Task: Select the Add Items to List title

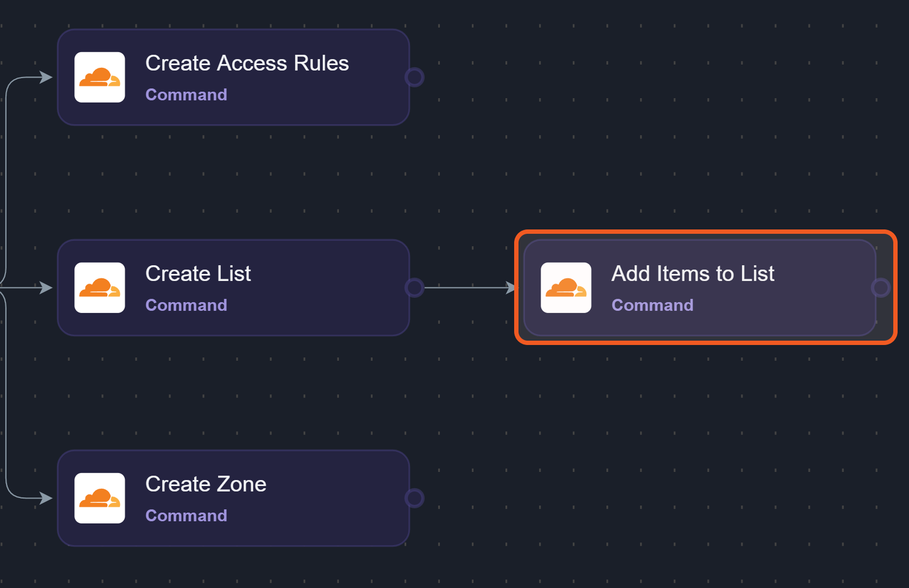Action: coord(693,273)
